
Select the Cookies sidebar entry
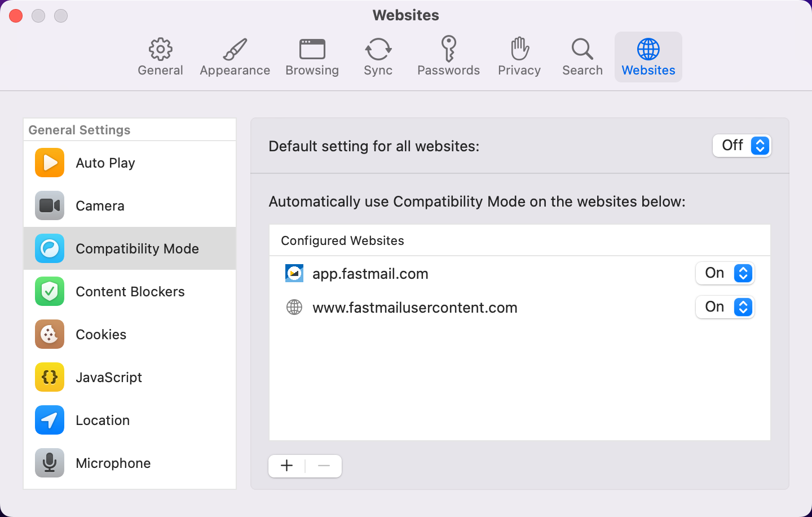[101, 334]
